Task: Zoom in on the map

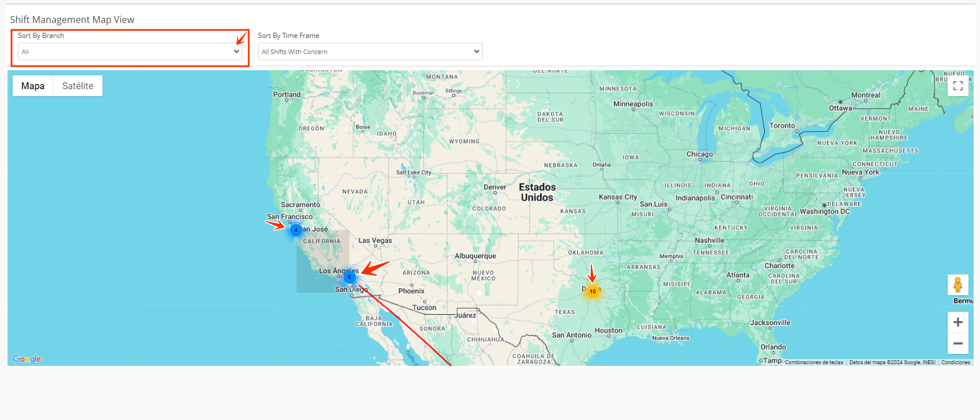Action: coord(958,322)
